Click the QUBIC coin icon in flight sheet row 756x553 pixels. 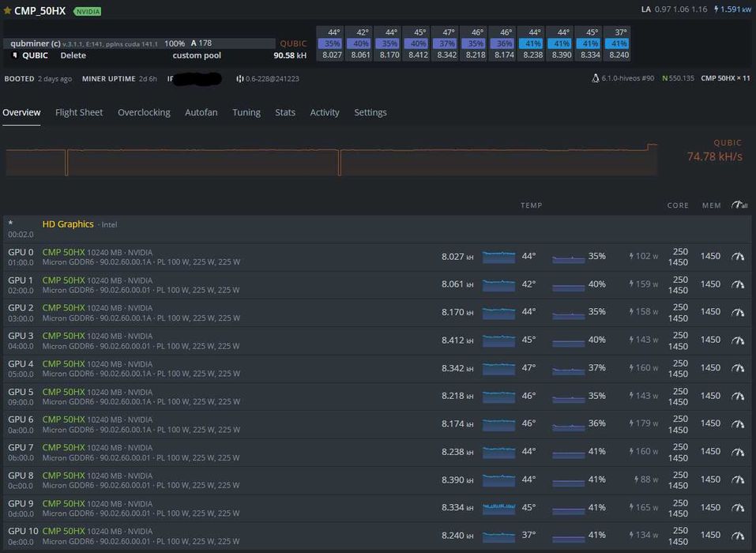(x=14, y=55)
